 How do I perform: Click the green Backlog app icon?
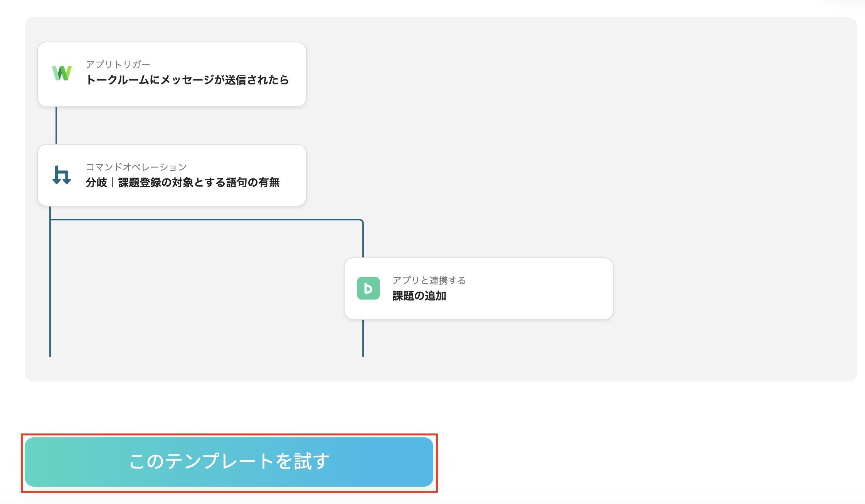pyautogui.click(x=368, y=288)
